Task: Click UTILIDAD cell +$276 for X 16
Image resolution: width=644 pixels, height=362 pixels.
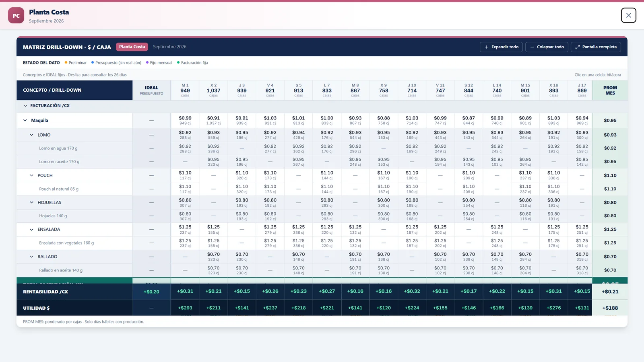Action: pos(553,308)
